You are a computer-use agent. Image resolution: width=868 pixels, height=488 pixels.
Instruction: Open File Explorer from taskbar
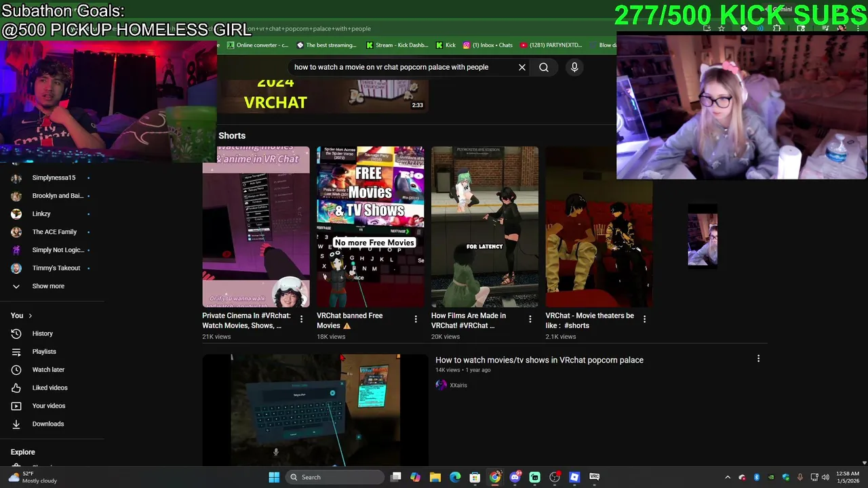point(435,477)
